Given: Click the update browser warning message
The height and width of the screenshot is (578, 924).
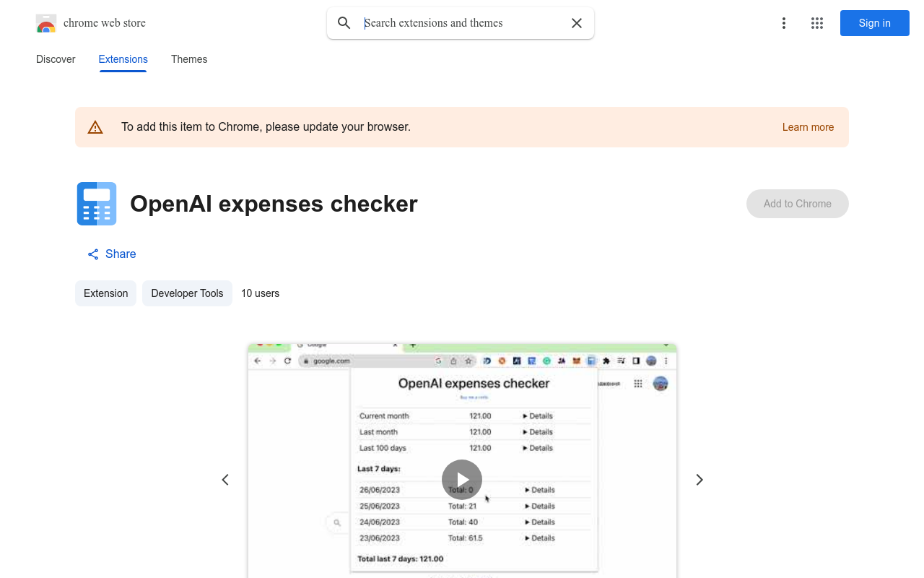Looking at the screenshot, I should [x=266, y=127].
